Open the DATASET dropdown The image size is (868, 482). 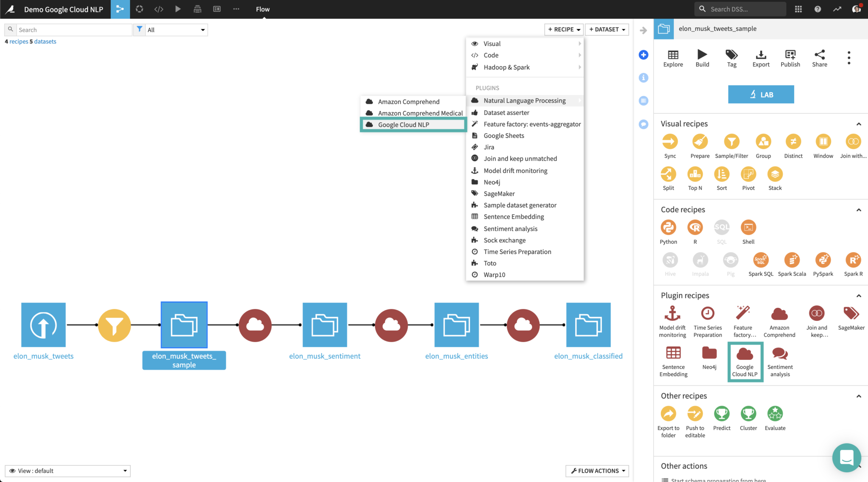coord(606,29)
